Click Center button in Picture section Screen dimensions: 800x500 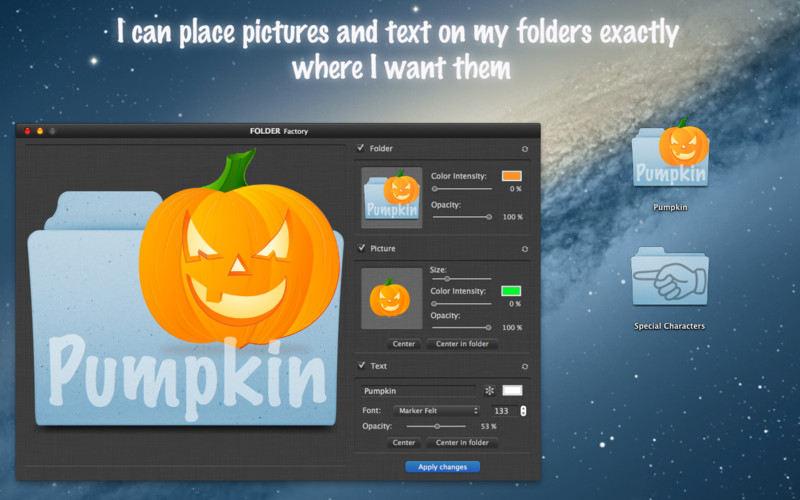click(404, 344)
